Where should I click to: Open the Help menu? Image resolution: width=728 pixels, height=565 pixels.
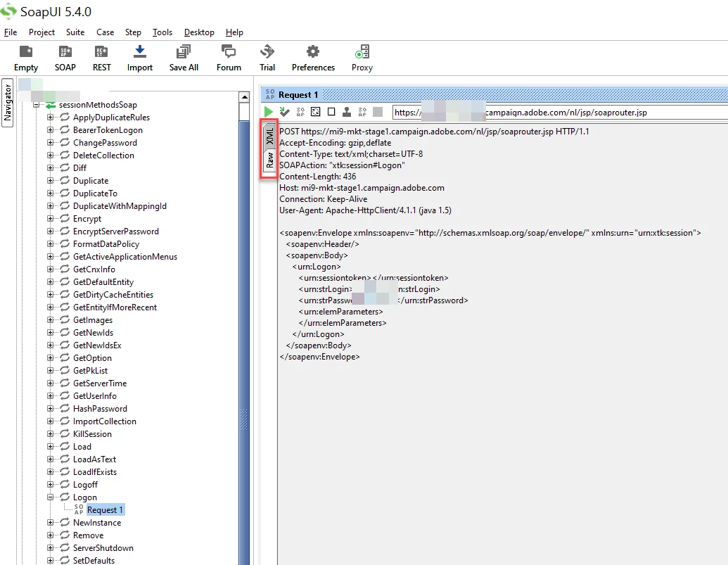234,32
